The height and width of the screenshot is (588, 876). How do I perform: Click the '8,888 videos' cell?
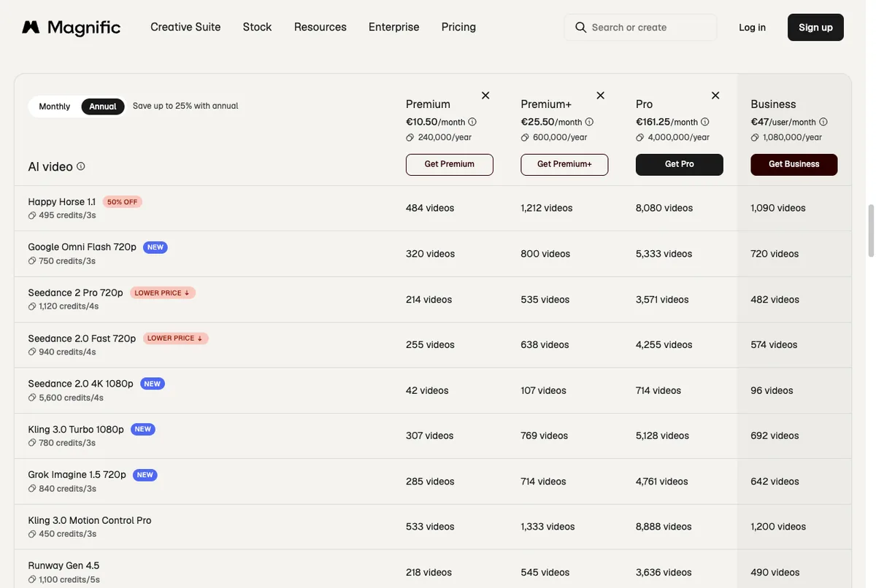[x=664, y=527]
